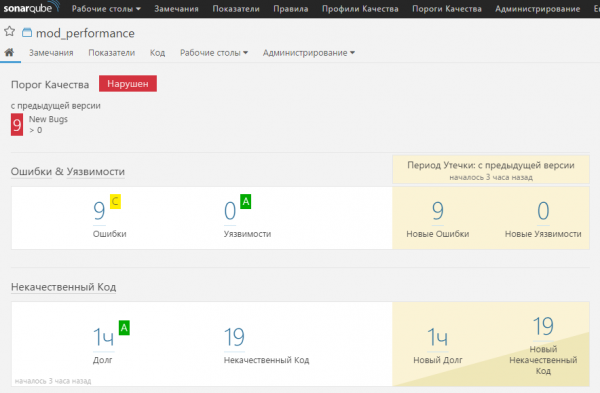Switch to the project Замечания tab
The height and width of the screenshot is (393, 600).
(x=51, y=53)
